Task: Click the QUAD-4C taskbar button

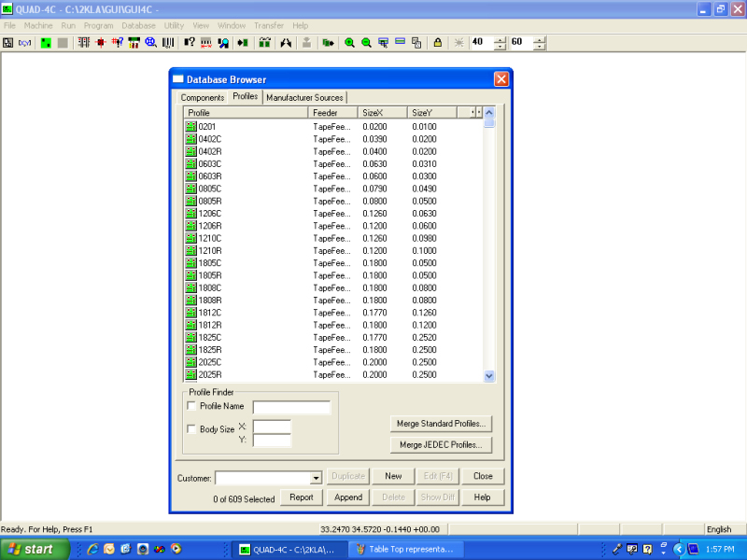Action: (x=289, y=550)
